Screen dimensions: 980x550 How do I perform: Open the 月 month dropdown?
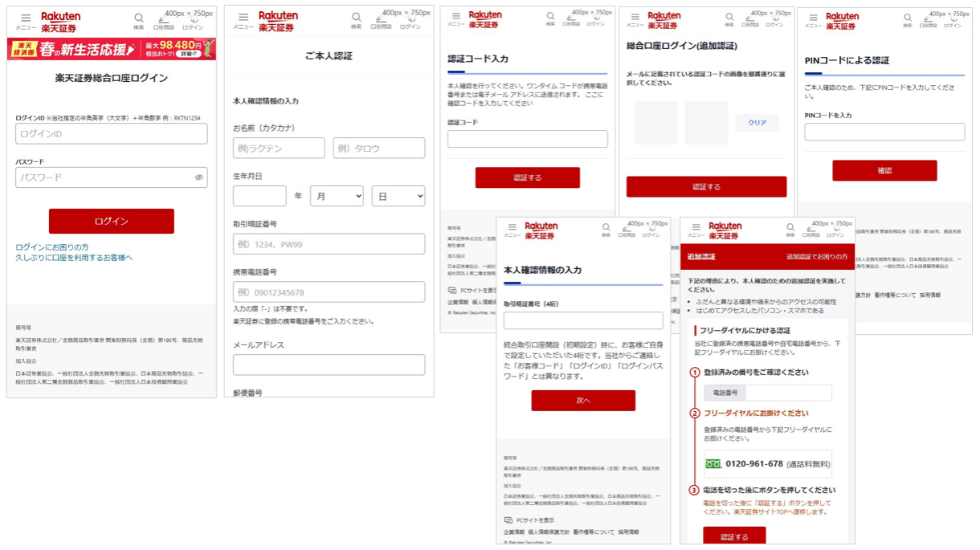tap(337, 196)
